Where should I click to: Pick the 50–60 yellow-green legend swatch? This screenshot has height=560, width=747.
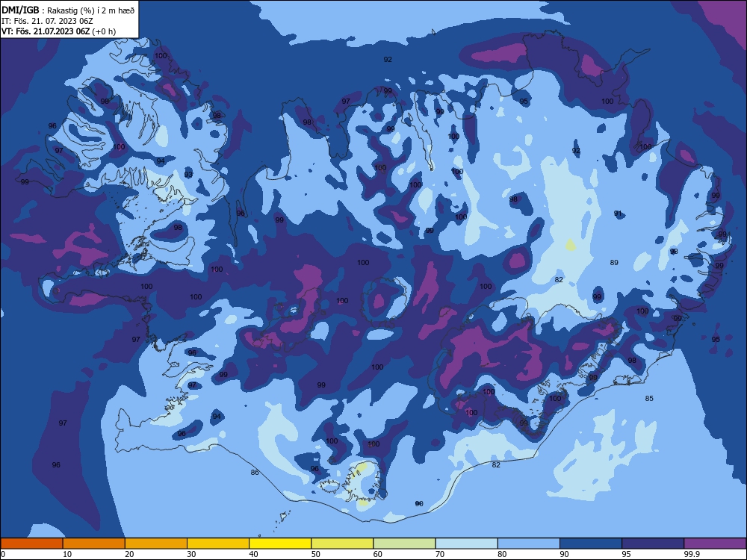[x=343, y=544]
